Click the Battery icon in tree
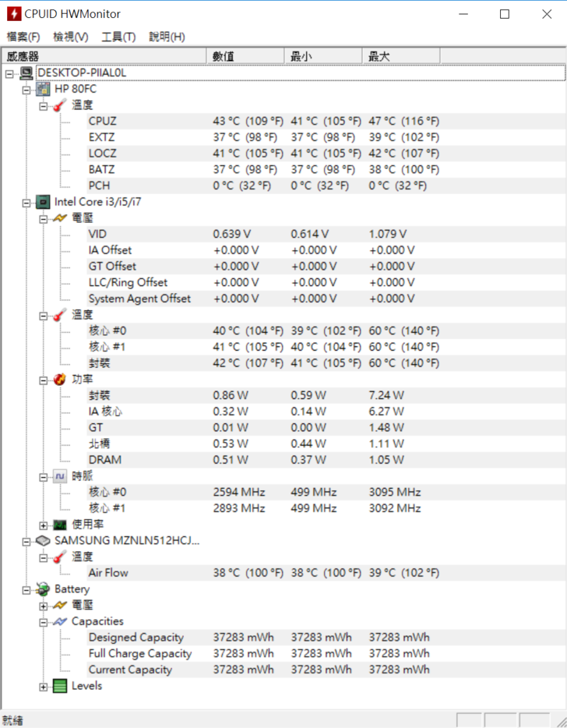The image size is (567, 728). (44, 589)
